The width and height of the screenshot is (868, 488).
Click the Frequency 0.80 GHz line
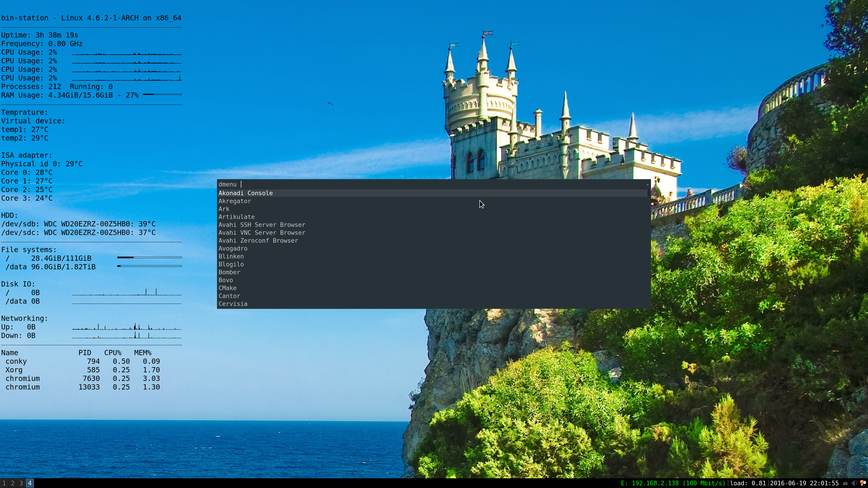coord(42,44)
